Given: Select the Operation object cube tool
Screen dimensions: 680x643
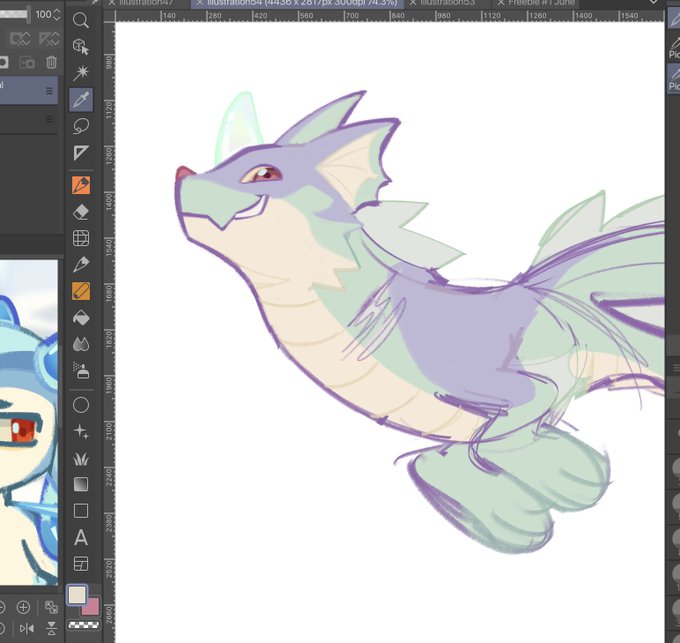Looking at the screenshot, I should (81, 46).
